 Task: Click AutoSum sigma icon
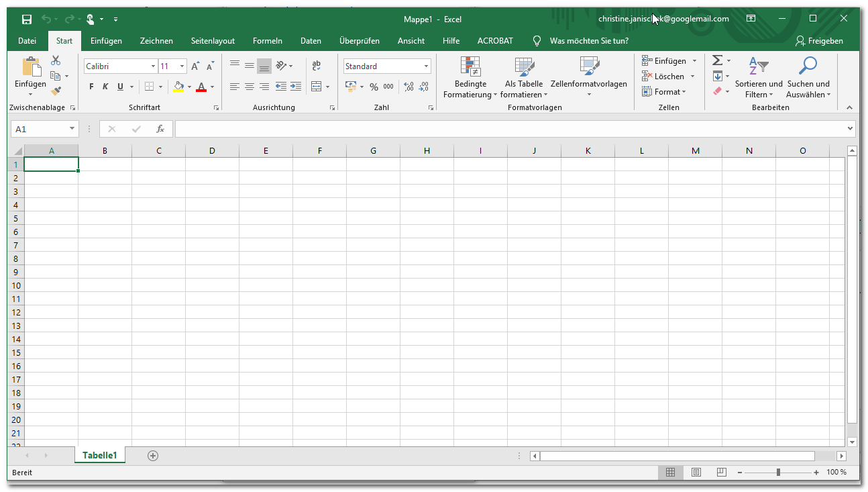point(717,60)
